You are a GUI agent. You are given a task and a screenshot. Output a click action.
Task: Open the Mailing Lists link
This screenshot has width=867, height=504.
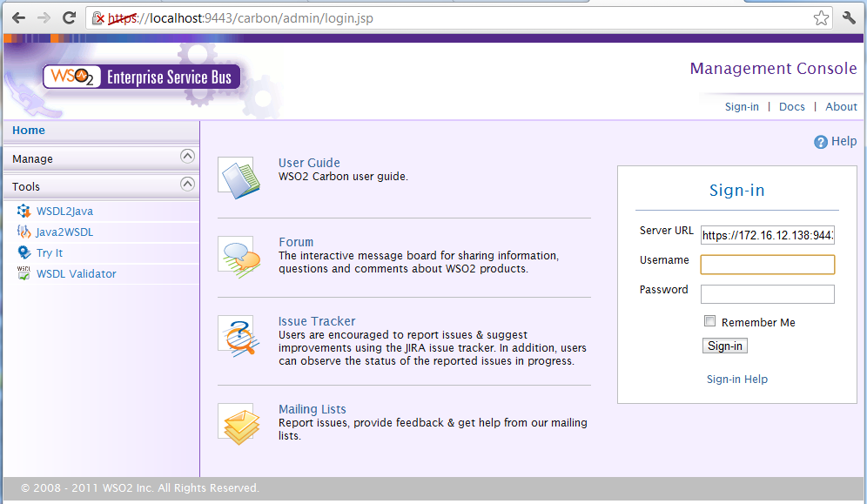pos(313,409)
